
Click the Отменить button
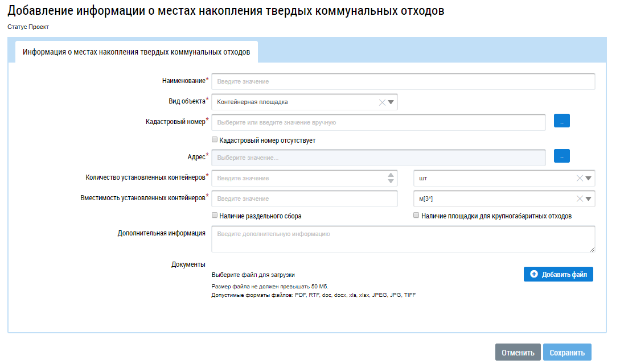coord(518,353)
